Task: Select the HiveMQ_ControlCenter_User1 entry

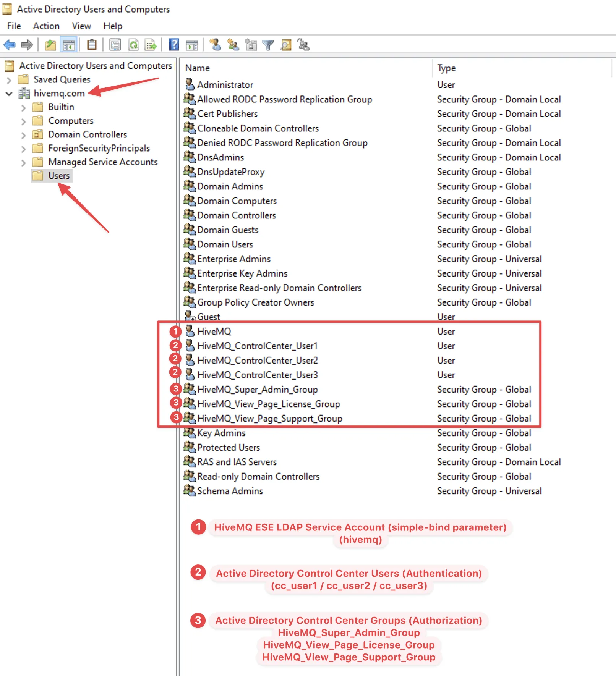Action: [257, 346]
